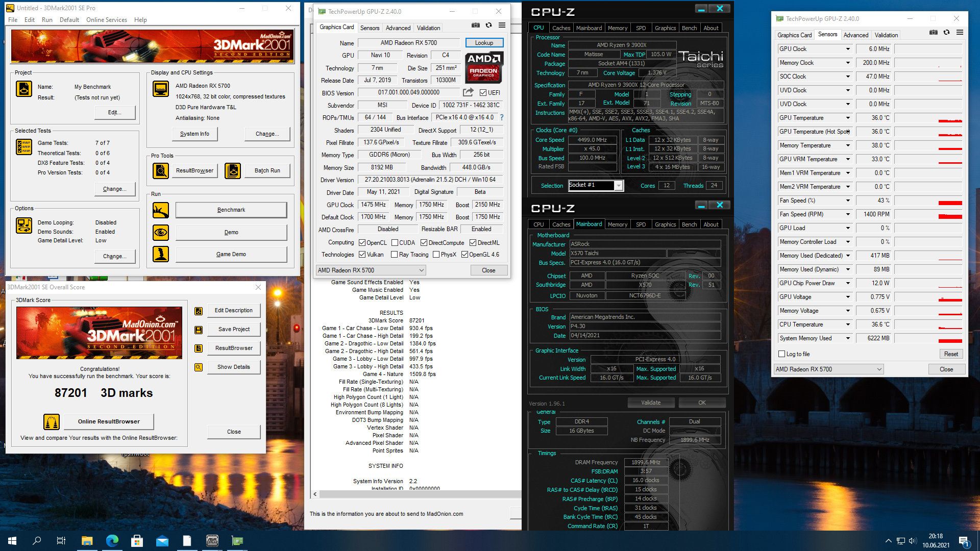
Task: Click the ResultBrowser magnifier icon in Pro Tools
Action: (161, 170)
